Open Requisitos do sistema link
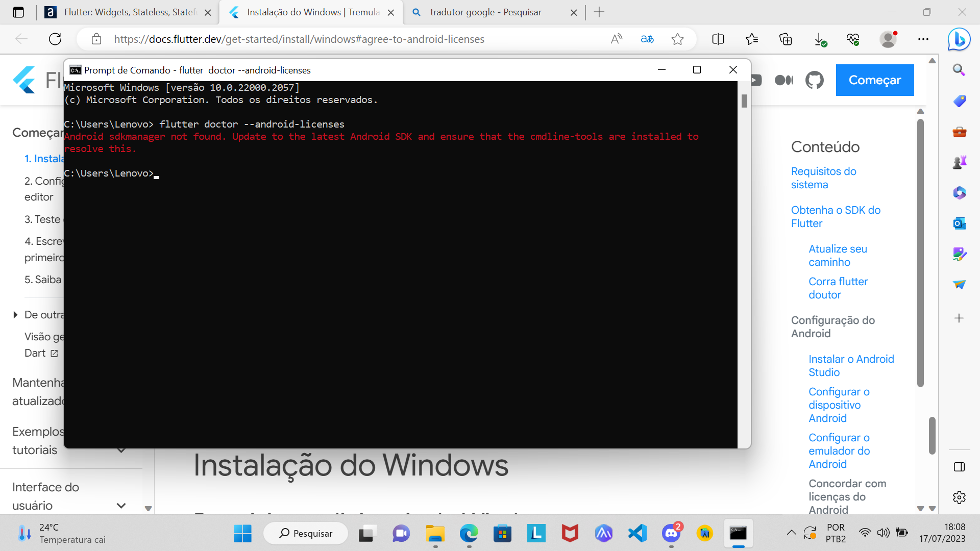 tap(823, 178)
